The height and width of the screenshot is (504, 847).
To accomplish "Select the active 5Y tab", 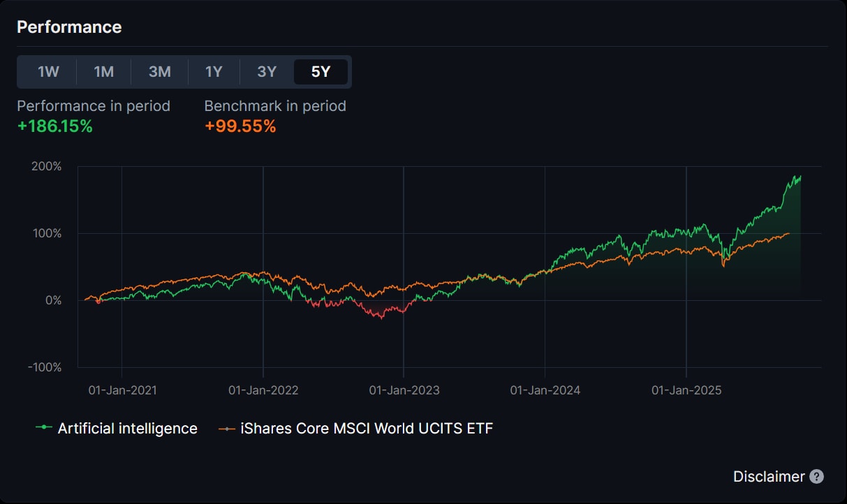I will [321, 72].
